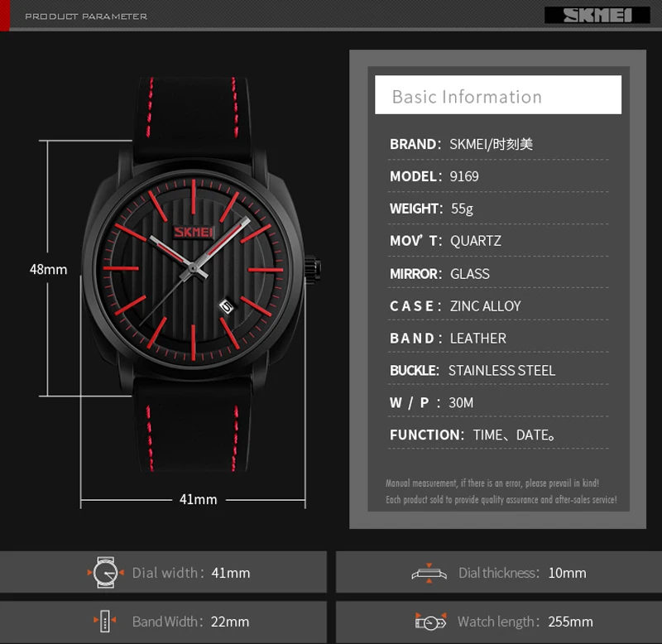The height and width of the screenshot is (644, 662).
Task: Click the 'PRODUCT PARAMETER' heading
Action: 86,17
